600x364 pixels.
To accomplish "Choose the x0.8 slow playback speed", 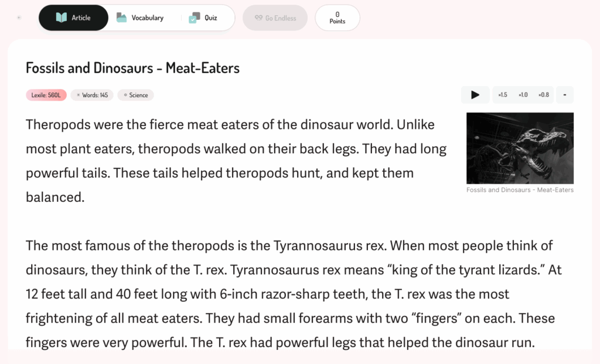I will (x=544, y=95).
